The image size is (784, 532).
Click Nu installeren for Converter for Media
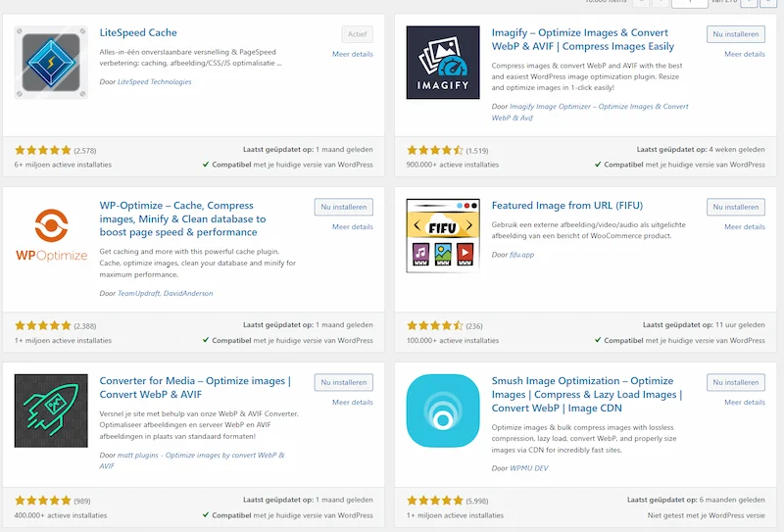(x=343, y=382)
